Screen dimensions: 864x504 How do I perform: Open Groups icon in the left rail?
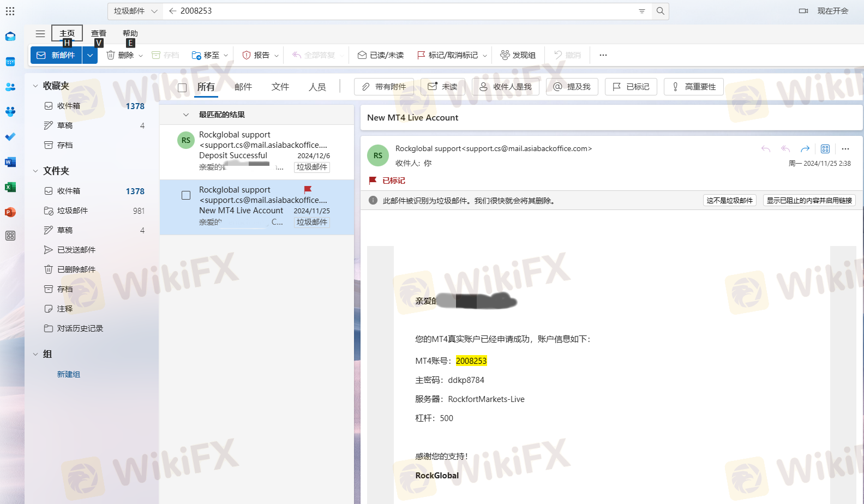pyautogui.click(x=10, y=112)
